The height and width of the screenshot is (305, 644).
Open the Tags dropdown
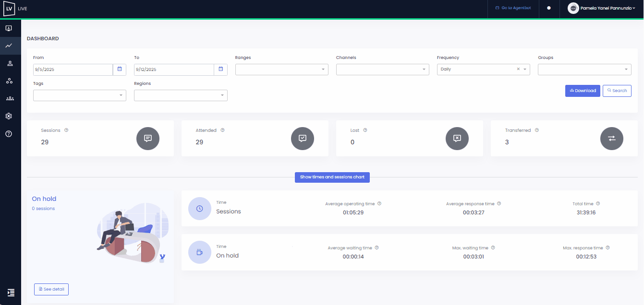80,95
